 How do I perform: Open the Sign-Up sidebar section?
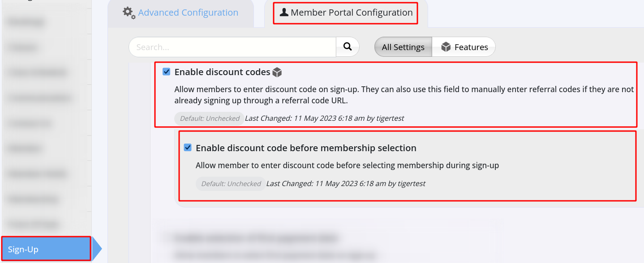[x=46, y=249]
